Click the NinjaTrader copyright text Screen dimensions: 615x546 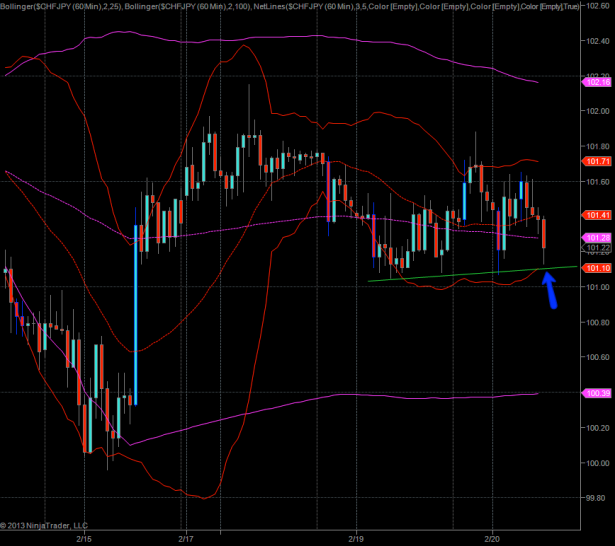pos(44,525)
